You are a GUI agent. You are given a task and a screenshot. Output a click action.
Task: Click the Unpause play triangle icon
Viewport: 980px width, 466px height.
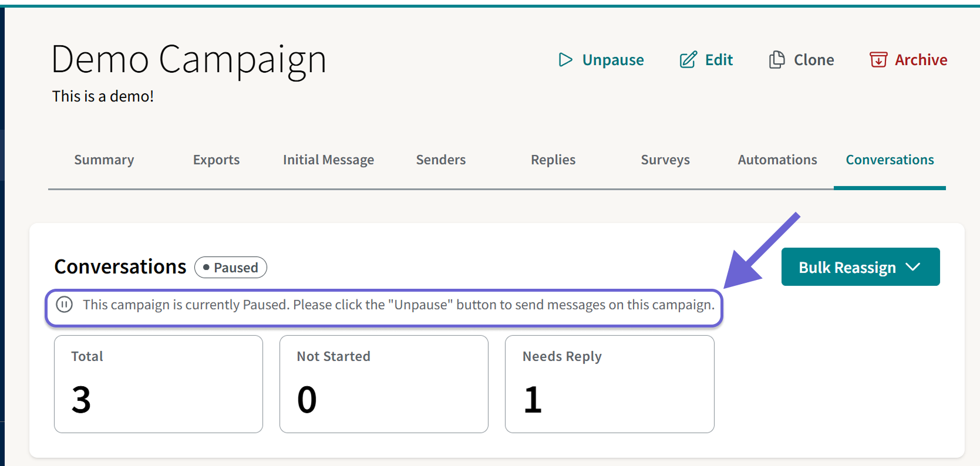(565, 60)
